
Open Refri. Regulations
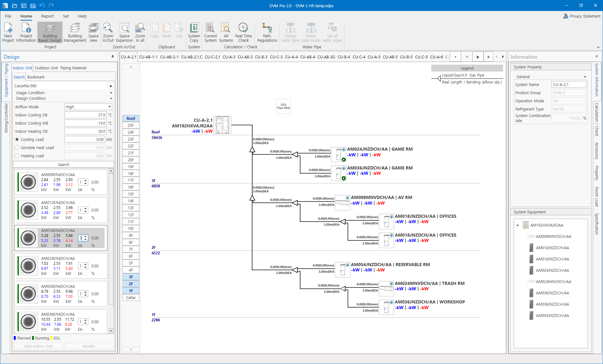pyautogui.click(x=267, y=32)
